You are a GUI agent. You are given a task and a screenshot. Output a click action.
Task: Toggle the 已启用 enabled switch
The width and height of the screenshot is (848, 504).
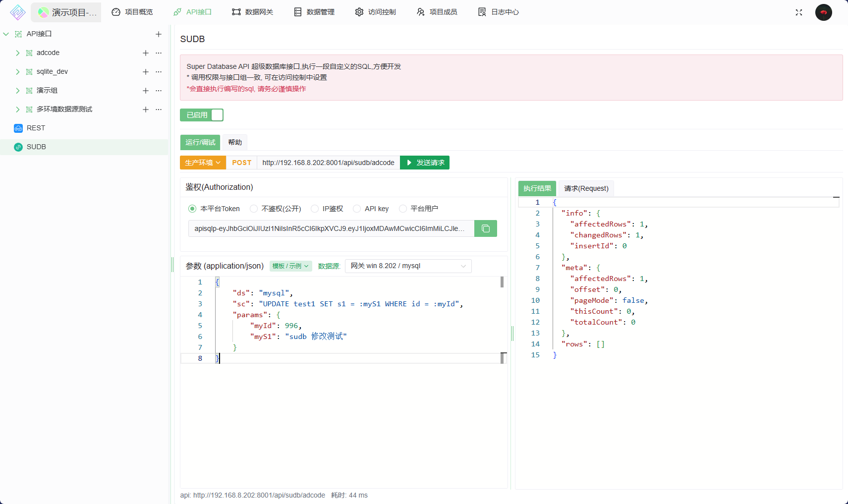click(202, 115)
